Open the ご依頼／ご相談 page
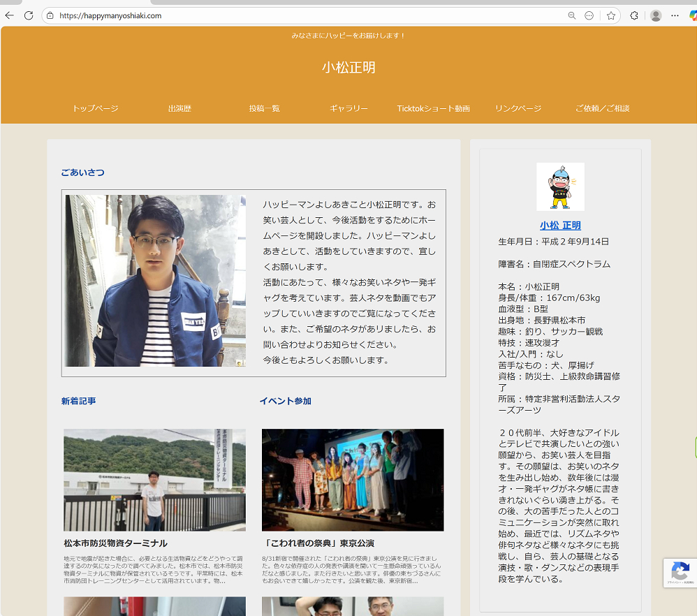 tap(602, 108)
